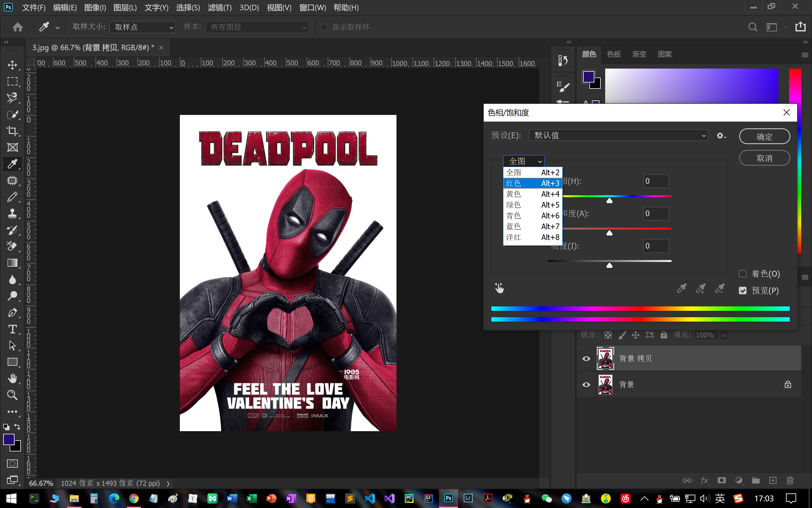
Task: Click the add layer style fx icon
Action: click(x=704, y=480)
